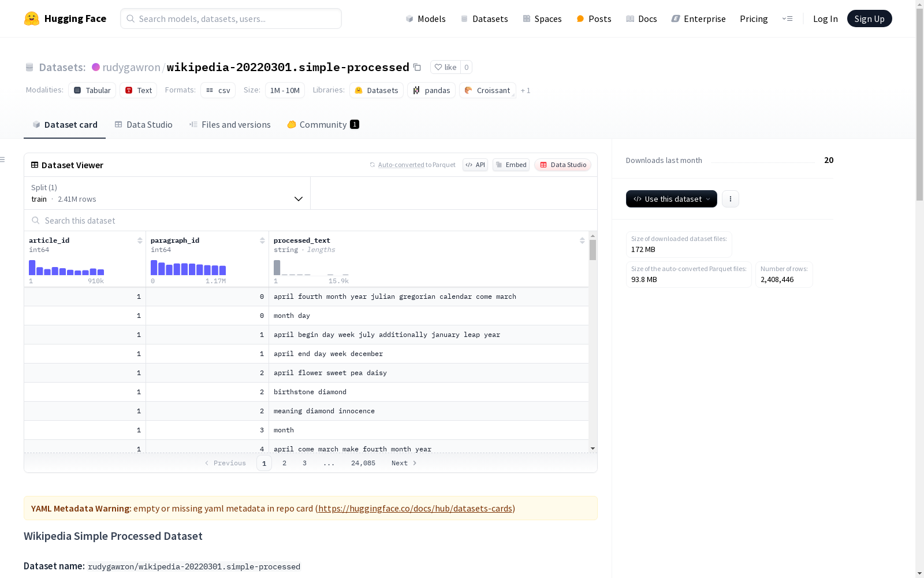Screen dimensions: 924x578
Task: Click Log In
Action: click(x=825, y=18)
